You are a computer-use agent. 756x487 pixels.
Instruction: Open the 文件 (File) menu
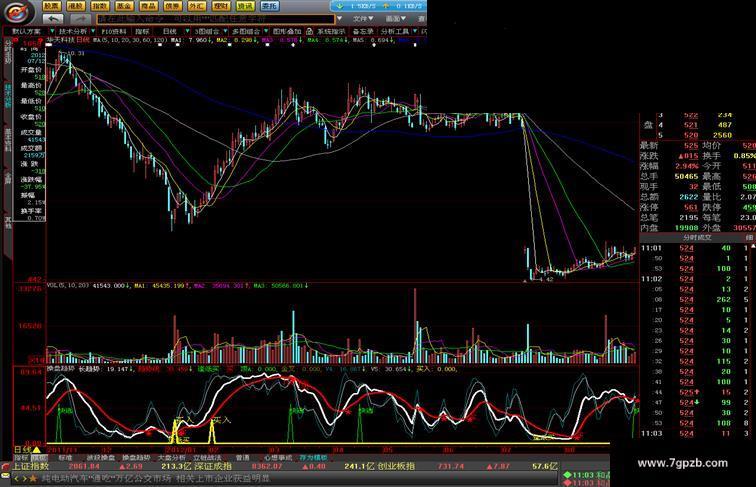363,19
